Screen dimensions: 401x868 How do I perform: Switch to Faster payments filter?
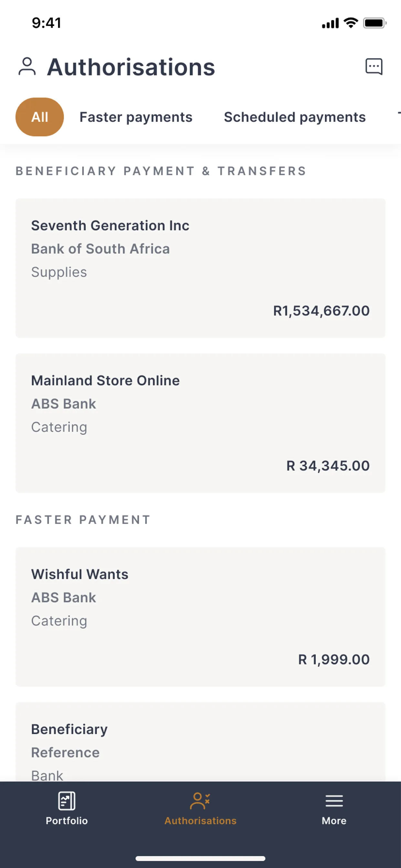coord(136,117)
